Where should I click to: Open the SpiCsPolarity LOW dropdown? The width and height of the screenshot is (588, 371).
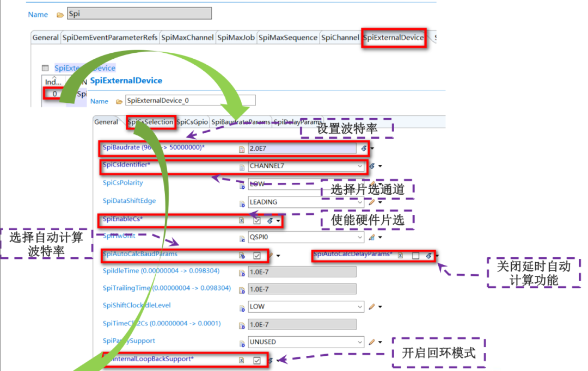[306, 184]
